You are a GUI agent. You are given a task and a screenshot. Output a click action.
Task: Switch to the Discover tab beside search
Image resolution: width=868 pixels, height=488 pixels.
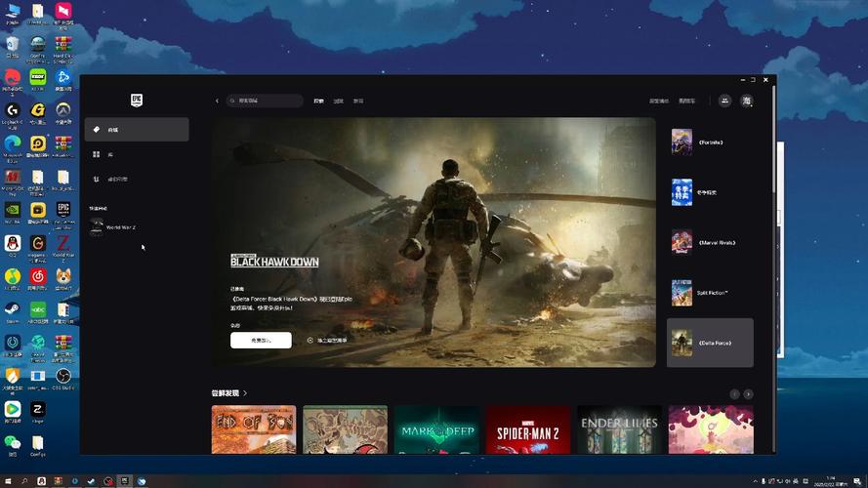(319, 101)
